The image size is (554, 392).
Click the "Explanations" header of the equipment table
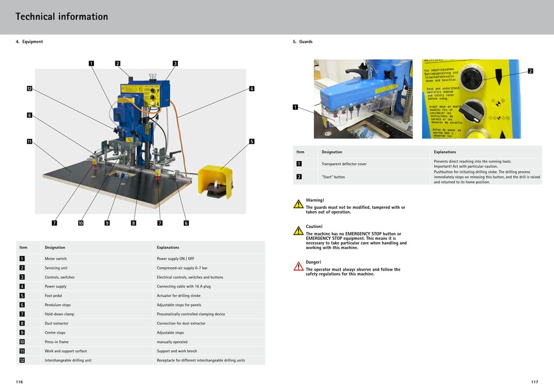168,247
